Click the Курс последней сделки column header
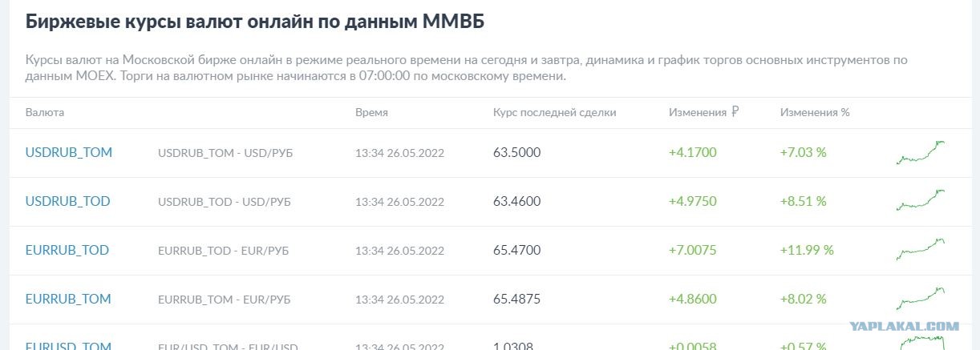Viewport: 980px width, 350px height. point(555,113)
